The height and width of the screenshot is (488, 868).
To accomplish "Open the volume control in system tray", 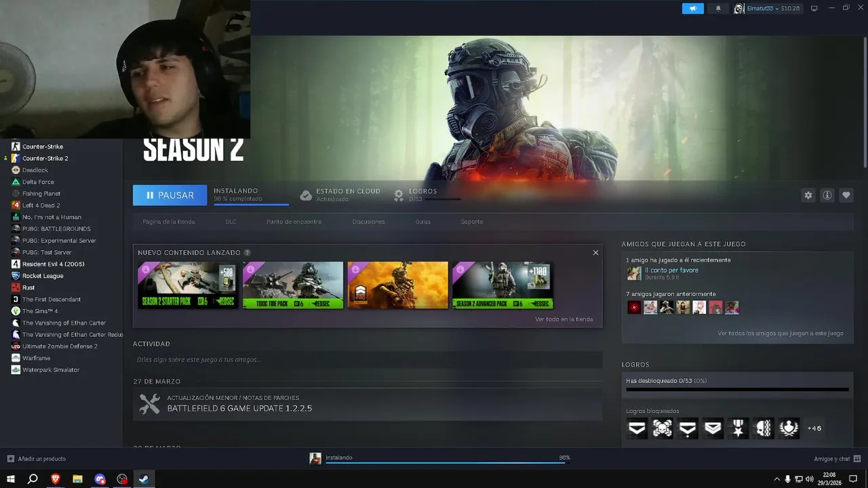I will click(x=809, y=479).
